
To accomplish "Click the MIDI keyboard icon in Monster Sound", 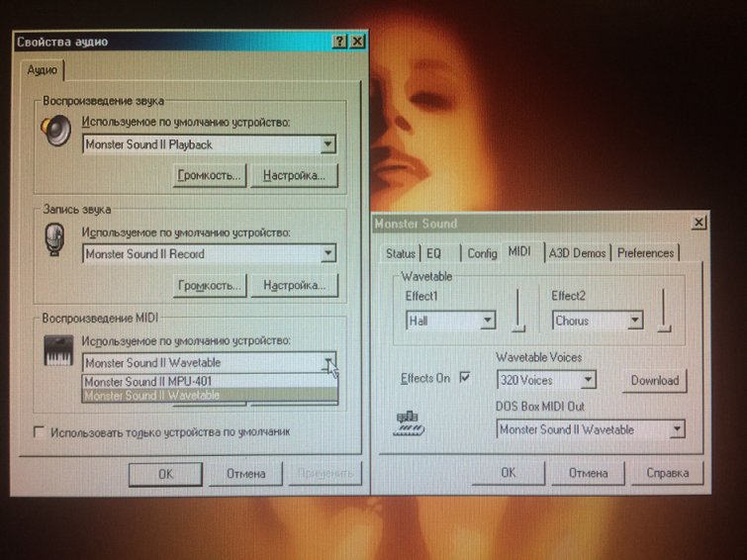I will click(x=410, y=423).
